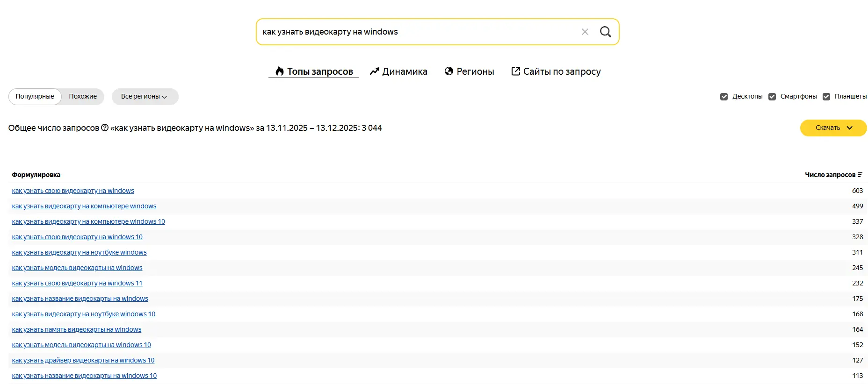Click the sort icon beside Число запросов
The height and width of the screenshot is (384, 868).
860,175
